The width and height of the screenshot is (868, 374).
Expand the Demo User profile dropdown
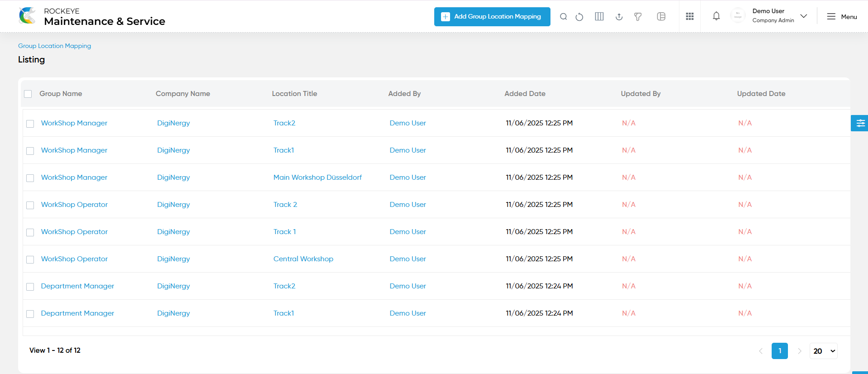[x=804, y=16]
